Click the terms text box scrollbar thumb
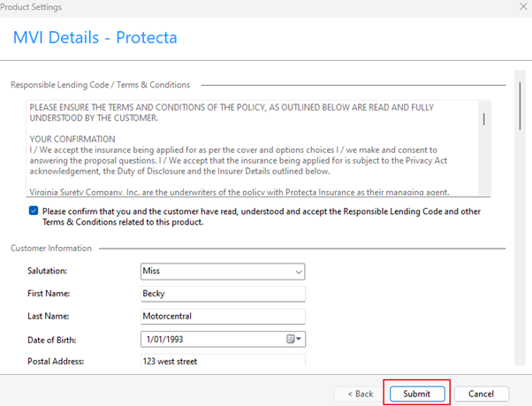 tap(483, 119)
